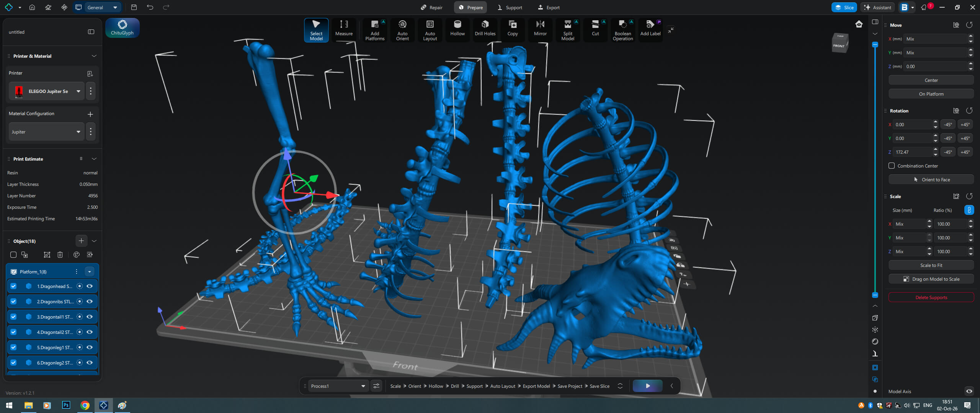The height and width of the screenshot is (413, 980).
Task: Collapse the Platform_1(8) group
Action: (x=90, y=272)
